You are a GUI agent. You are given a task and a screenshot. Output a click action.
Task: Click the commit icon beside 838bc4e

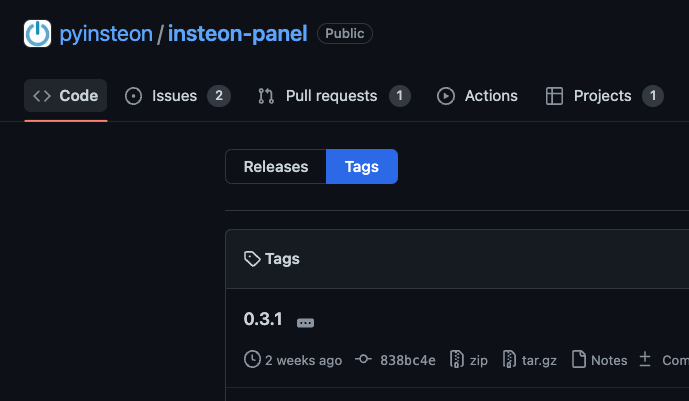pos(363,359)
